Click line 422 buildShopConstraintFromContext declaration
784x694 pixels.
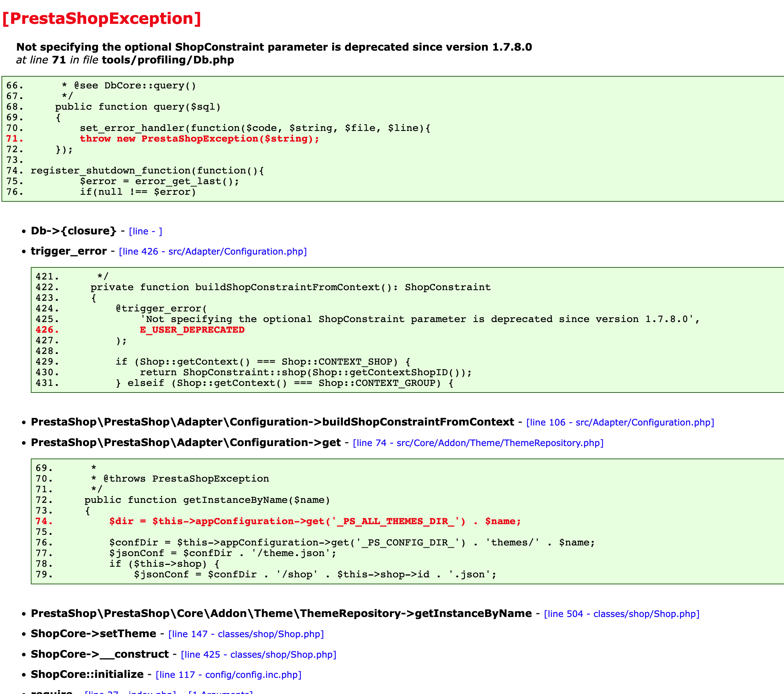(291, 287)
